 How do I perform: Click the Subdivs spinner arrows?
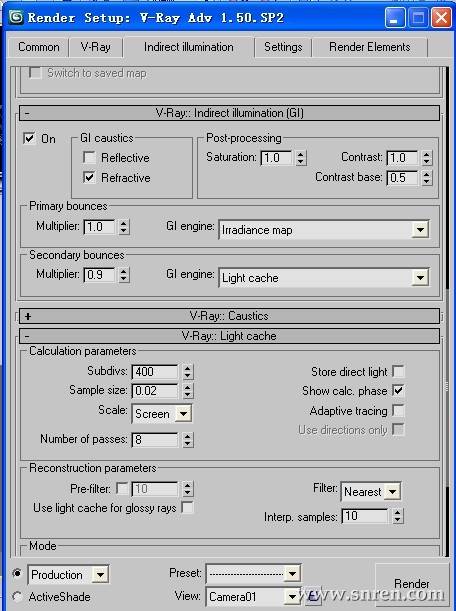(x=187, y=371)
